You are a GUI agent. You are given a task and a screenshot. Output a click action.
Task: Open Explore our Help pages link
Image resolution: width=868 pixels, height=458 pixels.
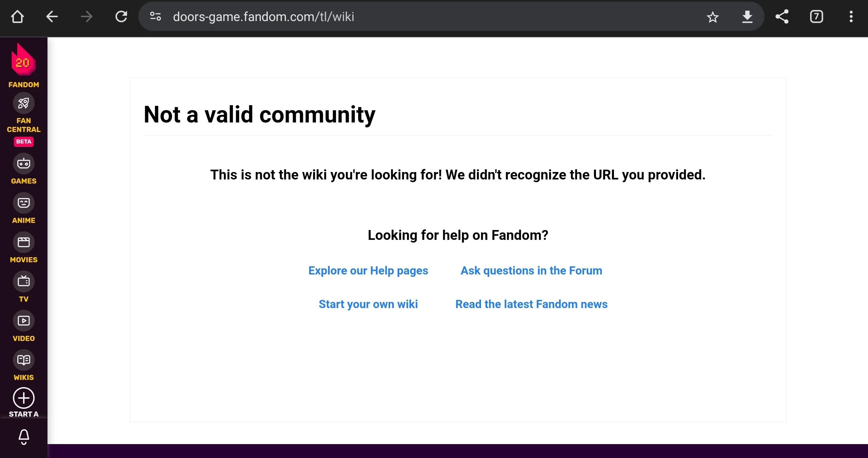[x=368, y=270]
